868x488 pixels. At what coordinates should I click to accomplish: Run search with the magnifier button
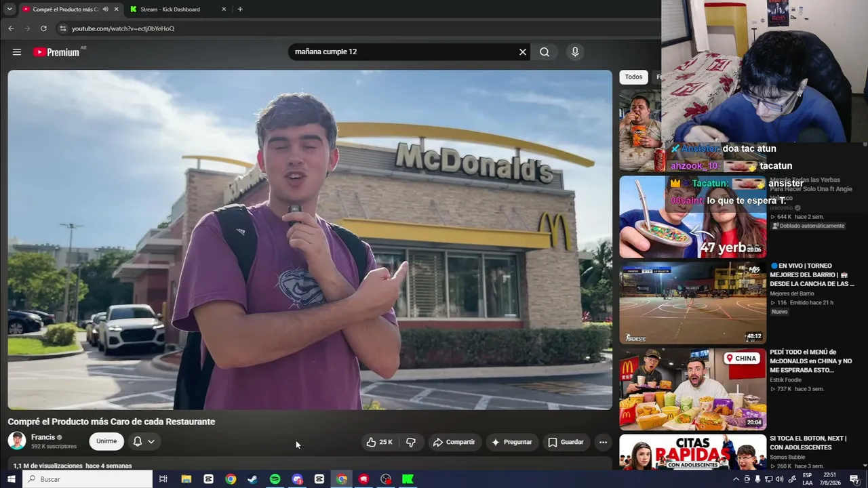[x=545, y=52]
